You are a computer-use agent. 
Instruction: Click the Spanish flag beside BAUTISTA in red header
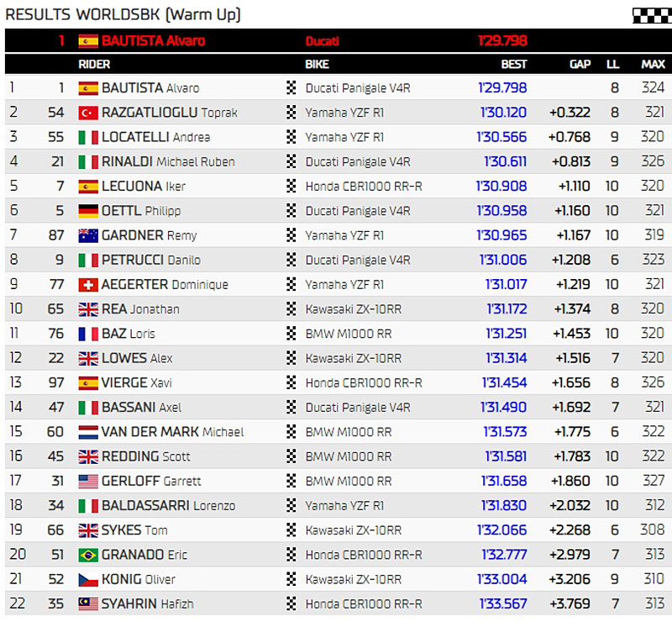[88, 40]
